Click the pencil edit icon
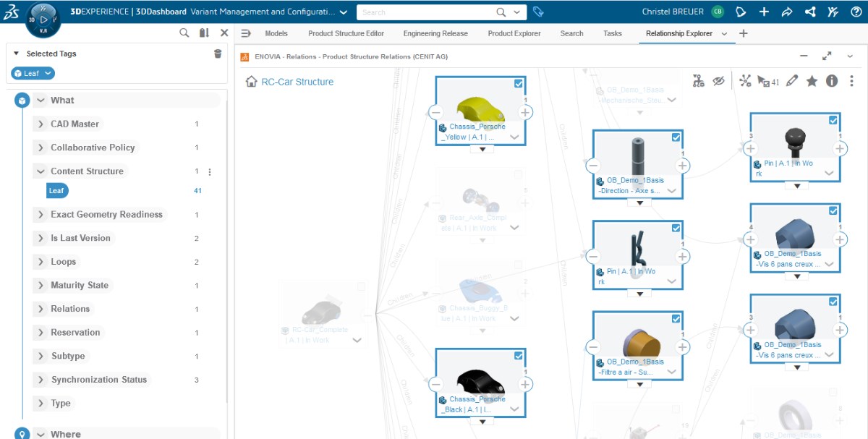This screenshot has width=868, height=439. (x=792, y=81)
